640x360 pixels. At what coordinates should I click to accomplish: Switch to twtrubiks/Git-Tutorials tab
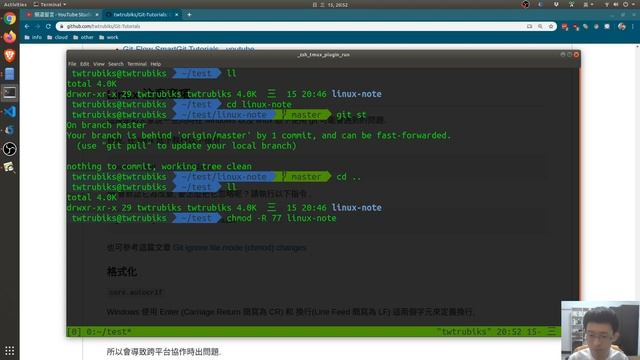141,15
